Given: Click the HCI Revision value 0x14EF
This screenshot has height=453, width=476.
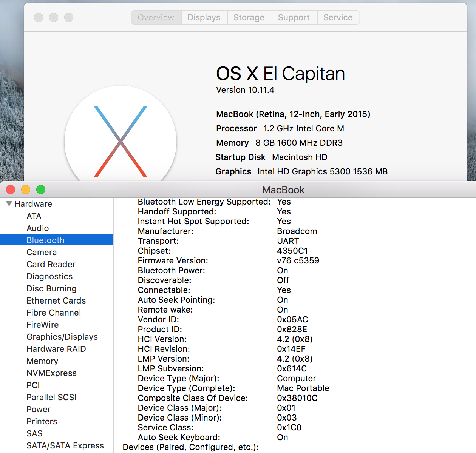Looking at the screenshot, I should point(291,349).
